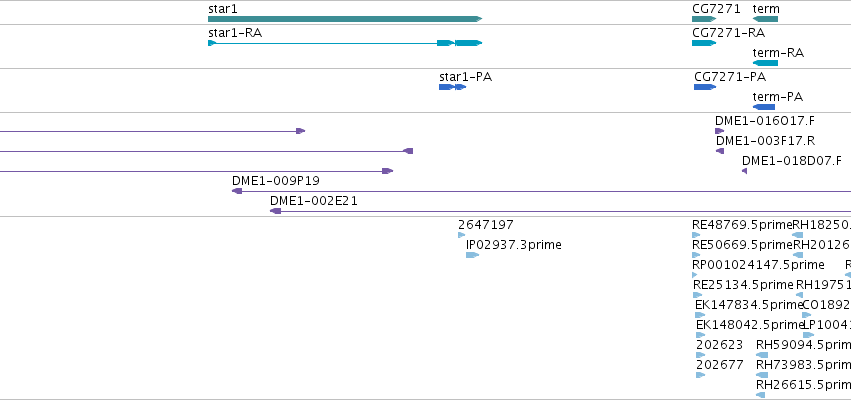Click the EK148042.5prime EST label

coord(749,325)
